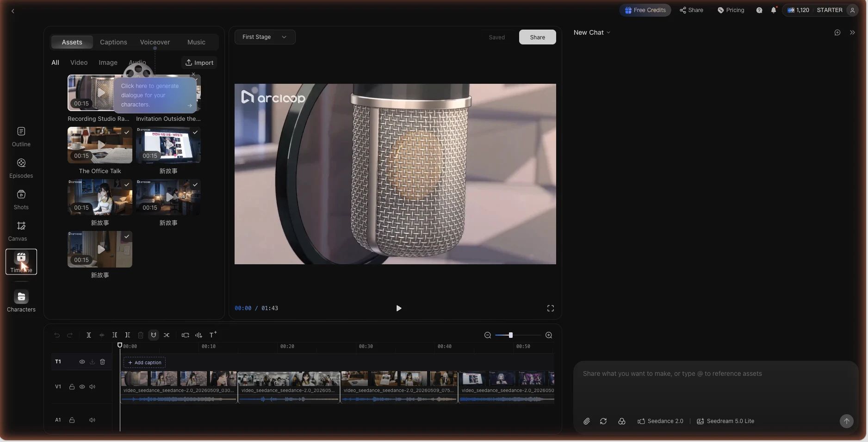This screenshot has height=442, width=868.
Task: Filter assets by Video
Action: [79, 62]
